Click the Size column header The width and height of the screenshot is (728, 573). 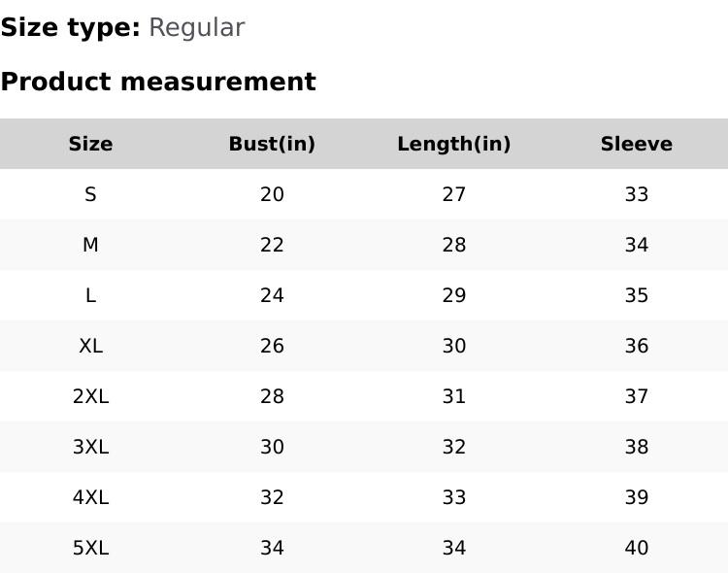[90, 144]
